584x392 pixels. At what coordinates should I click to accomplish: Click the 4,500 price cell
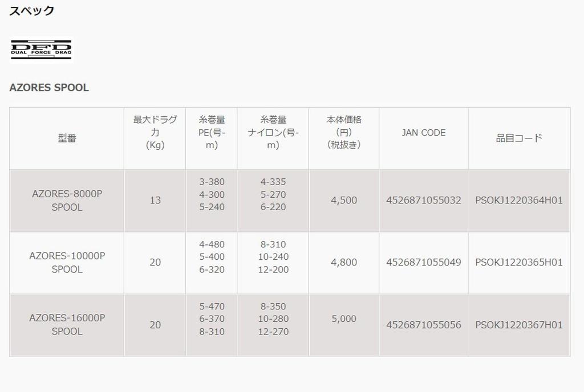click(x=344, y=201)
